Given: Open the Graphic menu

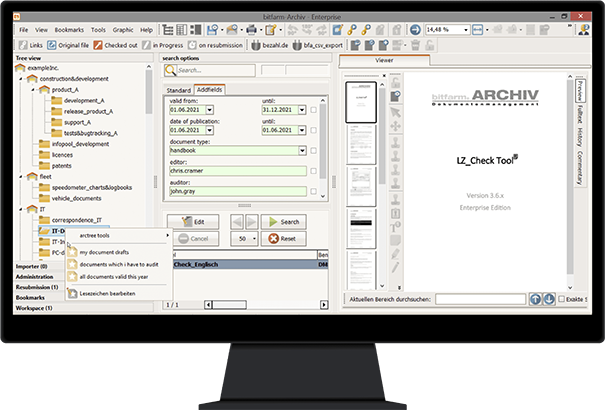Looking at the screenshot, I should click(123, 30).
